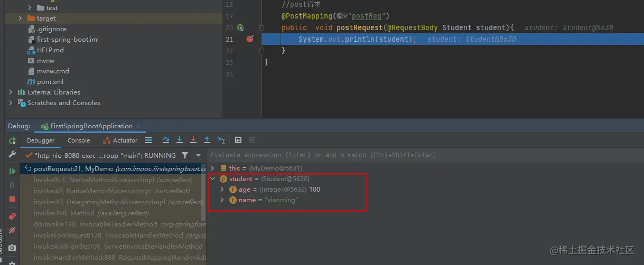Open View Breakpoints dialog
The height and width of the screenshot is (265, 644).
12,216
